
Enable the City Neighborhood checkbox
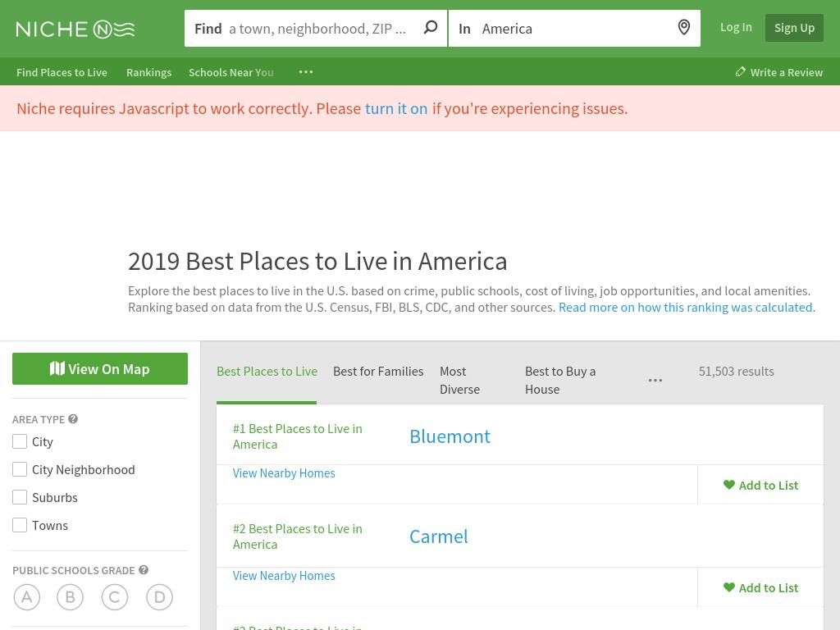click(x=20, y=469)
